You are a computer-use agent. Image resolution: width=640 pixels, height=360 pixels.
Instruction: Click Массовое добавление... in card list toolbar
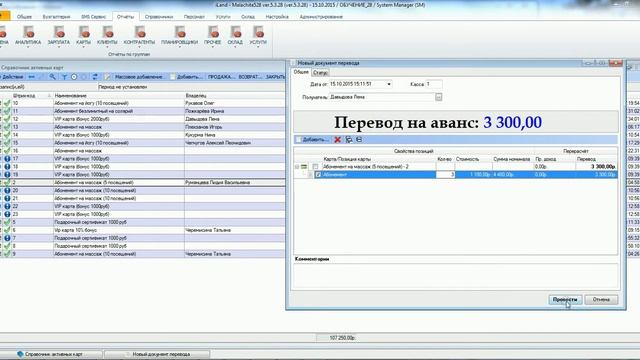coord(140,77)
